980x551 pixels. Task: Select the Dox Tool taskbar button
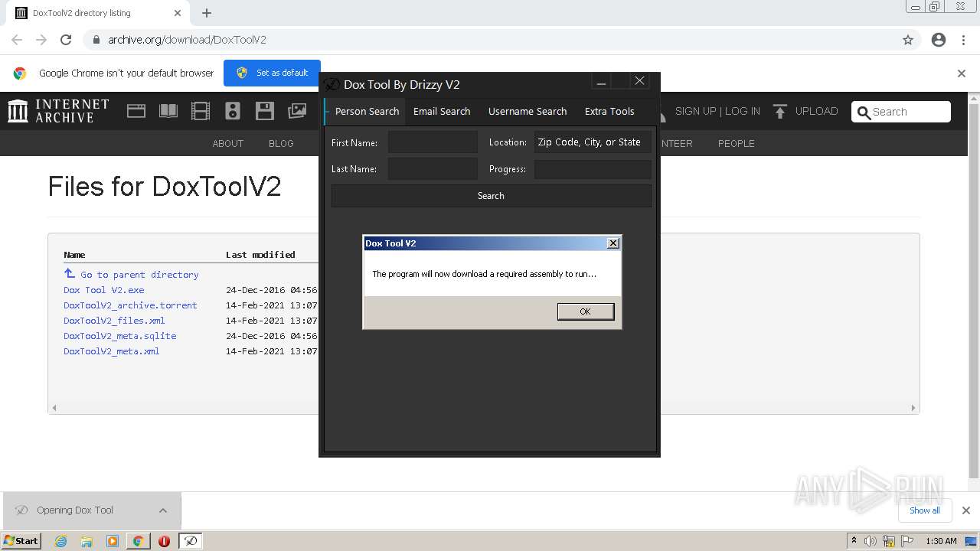[190, 541]
